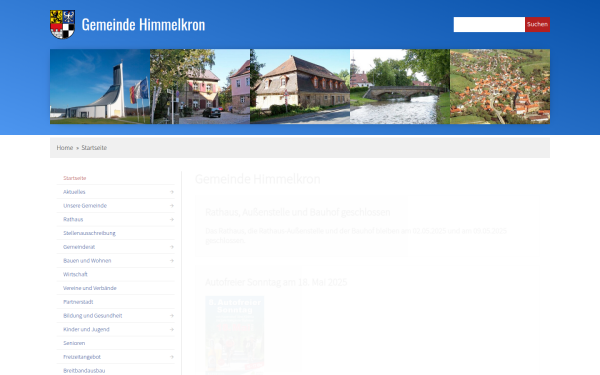The image size is (600, 375).
Task: Click the Gemeinde Himmelkron page heading
Action: [258, 179]
